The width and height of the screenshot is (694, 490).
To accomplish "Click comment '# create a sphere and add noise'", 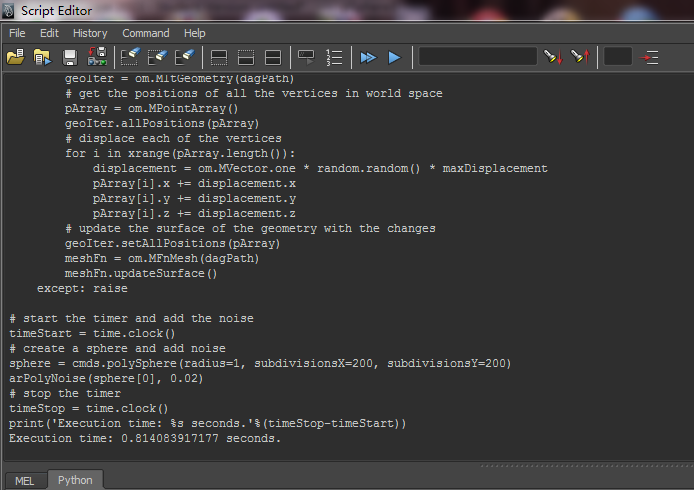I will click(x=118, y=349).
